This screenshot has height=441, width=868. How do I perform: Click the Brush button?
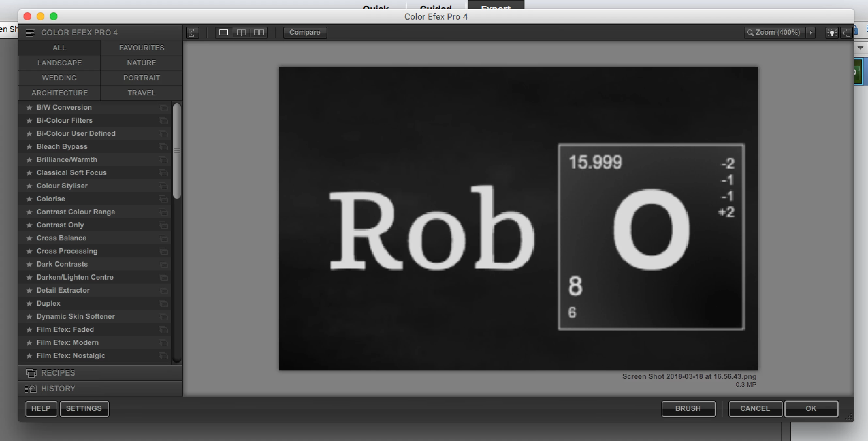688,409
